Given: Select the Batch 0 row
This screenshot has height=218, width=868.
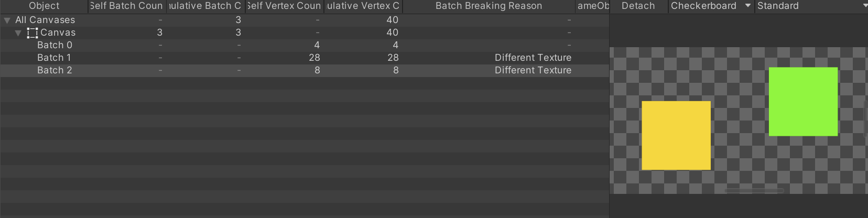Looking at the screenshot, I should (x=305, y=45).
